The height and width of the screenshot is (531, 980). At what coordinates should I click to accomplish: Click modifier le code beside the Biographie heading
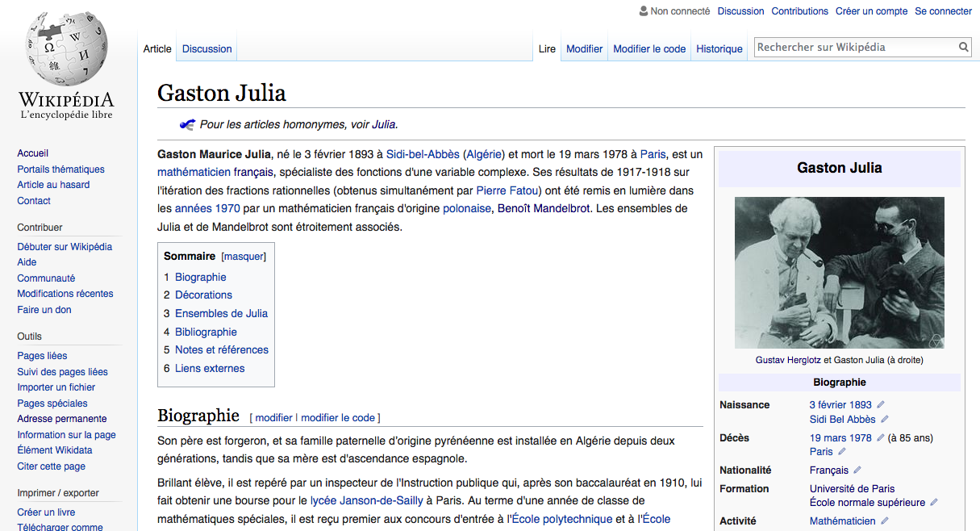click(338, 418)
